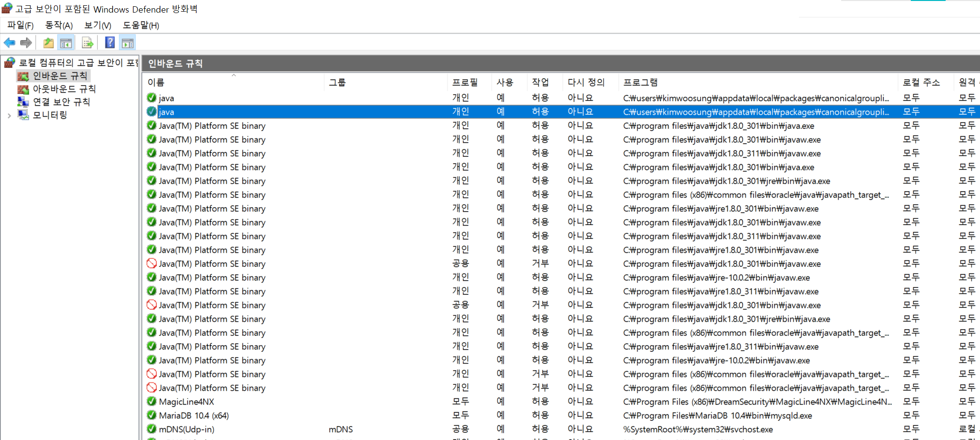980x440 pixels.
Task: Click the 인바운드 규칙 panel header
Action: pos(561,63)
